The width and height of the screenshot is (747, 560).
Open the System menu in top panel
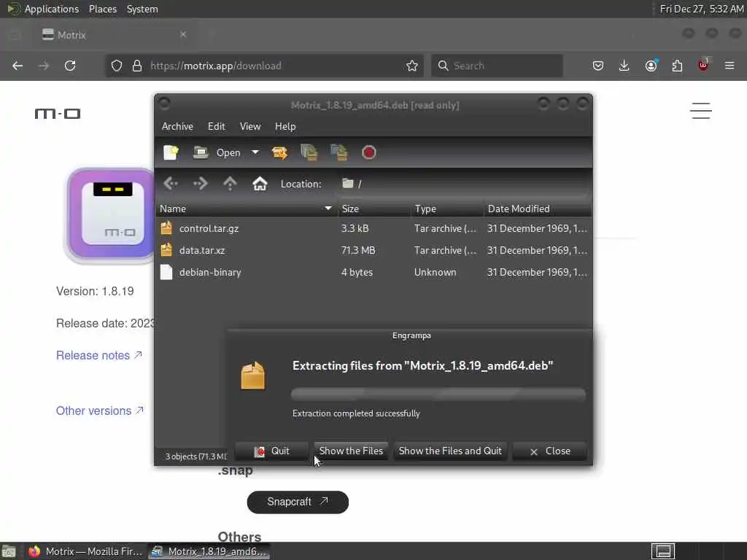[x=142, y=9]
